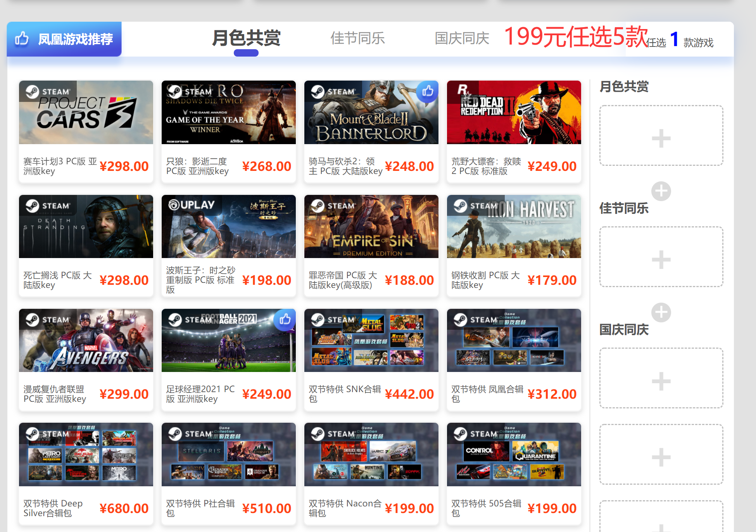The image size is (756, 532).
Task: Open the 凤凰合辑包 bundle thumbnail
Action: (x=514, y=340)
